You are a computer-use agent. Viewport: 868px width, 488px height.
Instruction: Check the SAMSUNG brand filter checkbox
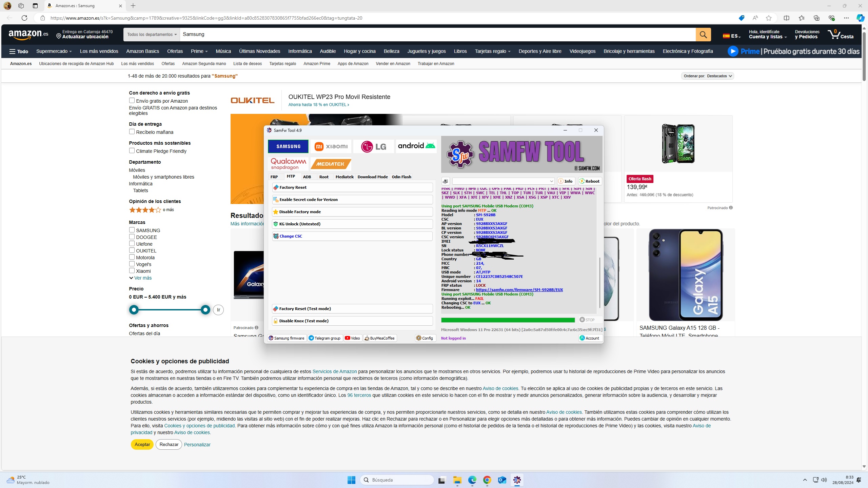132,230
